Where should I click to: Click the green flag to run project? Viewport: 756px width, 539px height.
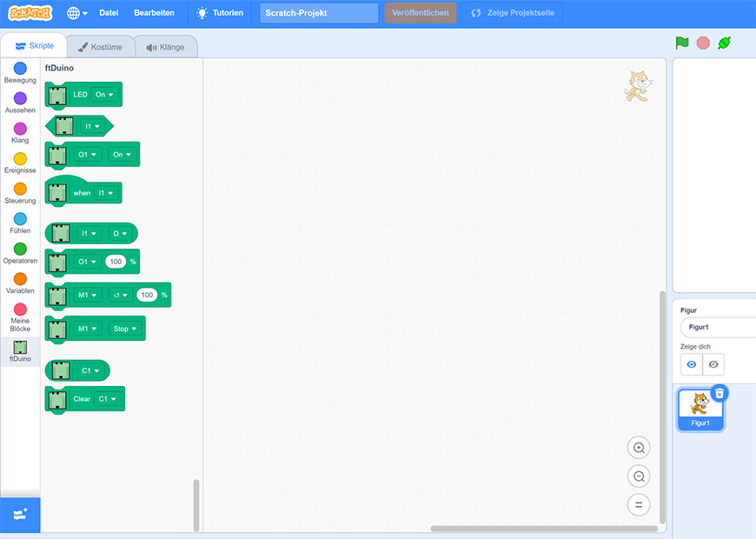click(682, 43)
